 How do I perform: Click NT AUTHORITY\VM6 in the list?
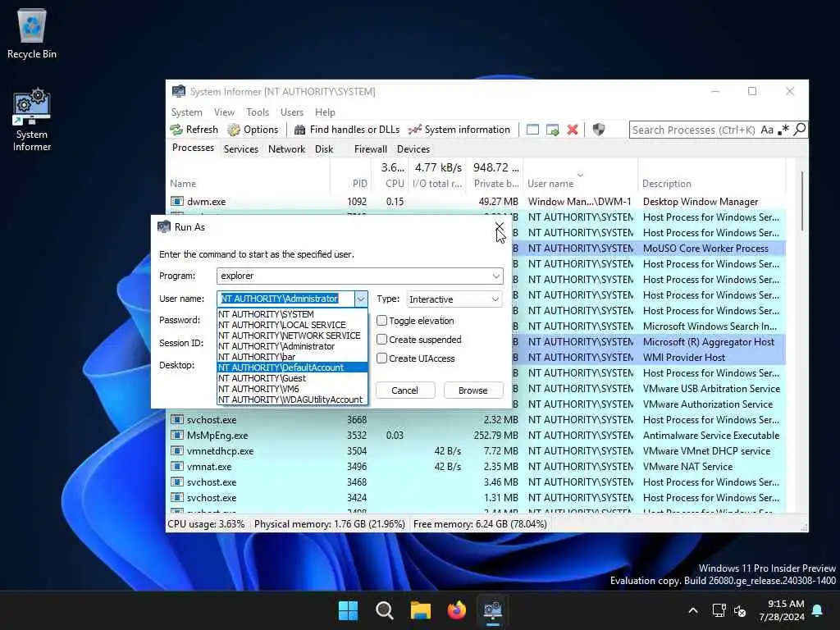coord(293,389)
